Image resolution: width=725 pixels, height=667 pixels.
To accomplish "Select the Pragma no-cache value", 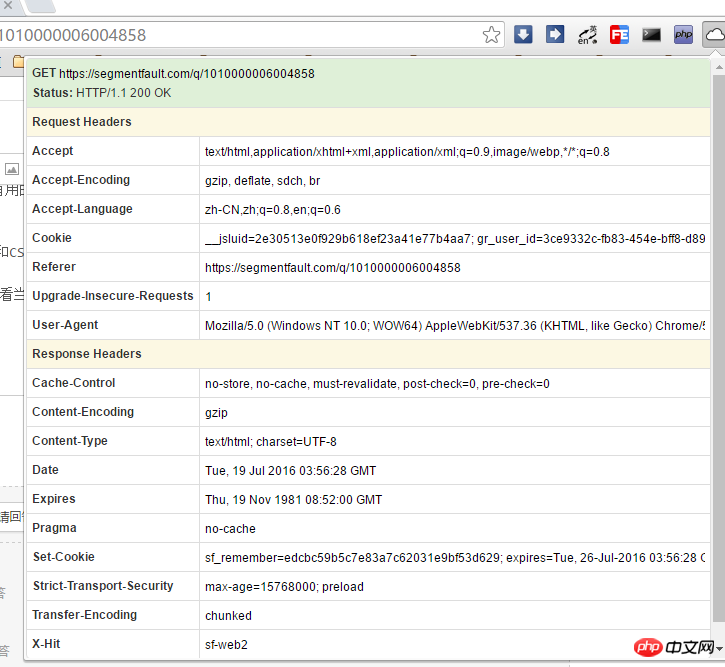I will point(230,529).
